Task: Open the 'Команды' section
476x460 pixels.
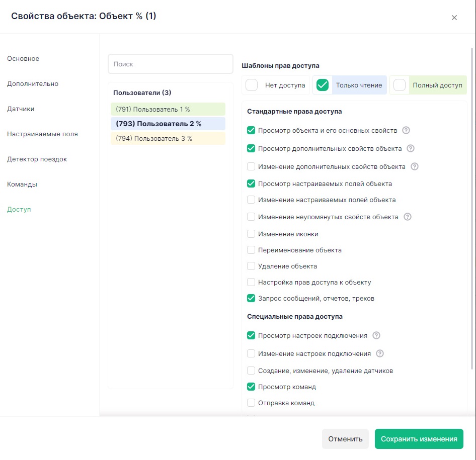Action: point(22,185)
